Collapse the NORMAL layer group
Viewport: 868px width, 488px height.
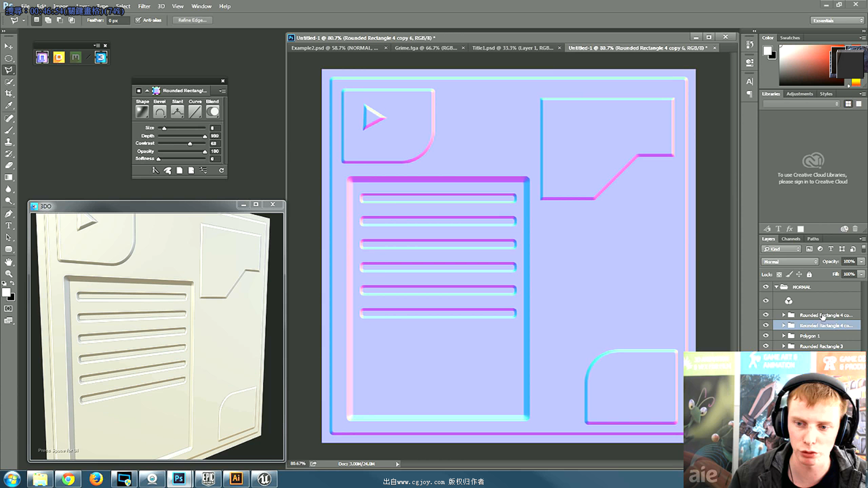[x=776, y=287]
